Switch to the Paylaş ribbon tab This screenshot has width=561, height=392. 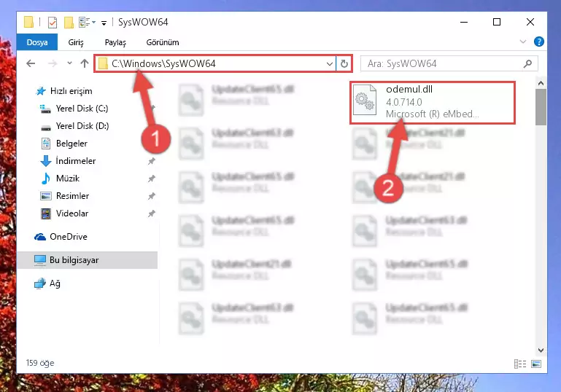pyautogui.click(x=115, y=42)
